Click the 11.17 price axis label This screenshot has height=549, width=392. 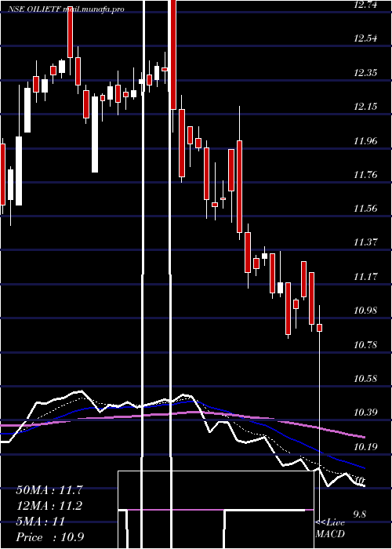pos(365,277)
